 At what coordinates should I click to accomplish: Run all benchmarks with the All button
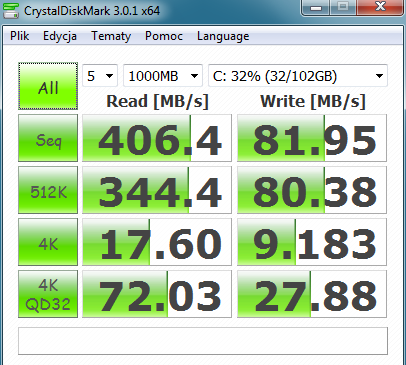tap(48, 86)
